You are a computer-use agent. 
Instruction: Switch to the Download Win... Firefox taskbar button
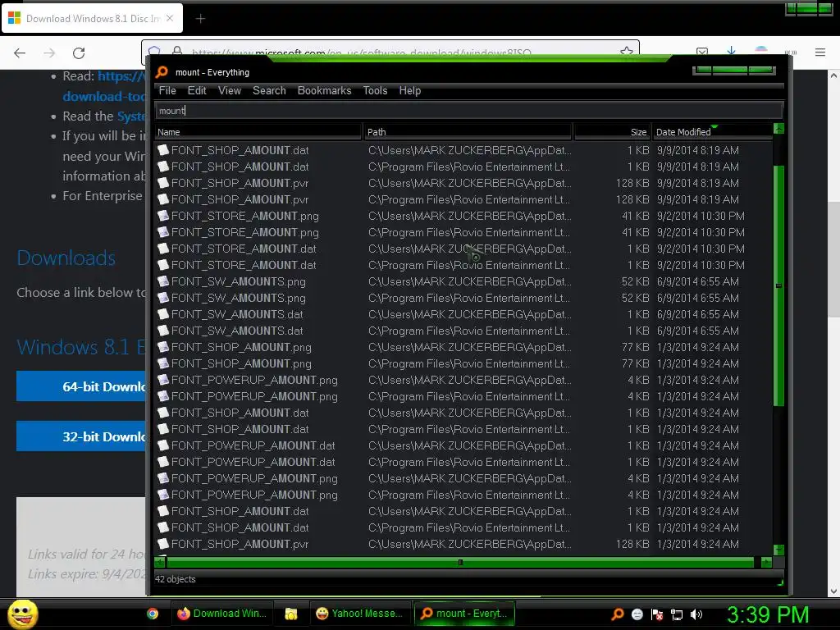tap(221, 614)
